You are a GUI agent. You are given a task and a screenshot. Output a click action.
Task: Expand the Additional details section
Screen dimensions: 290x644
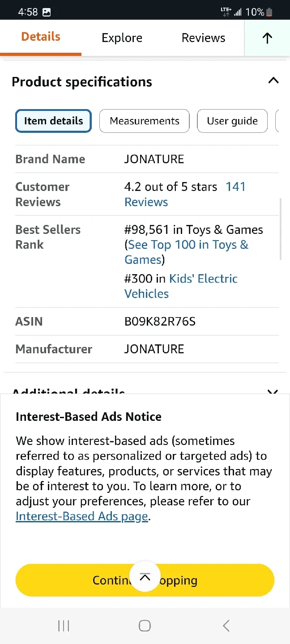pos(272,392)
